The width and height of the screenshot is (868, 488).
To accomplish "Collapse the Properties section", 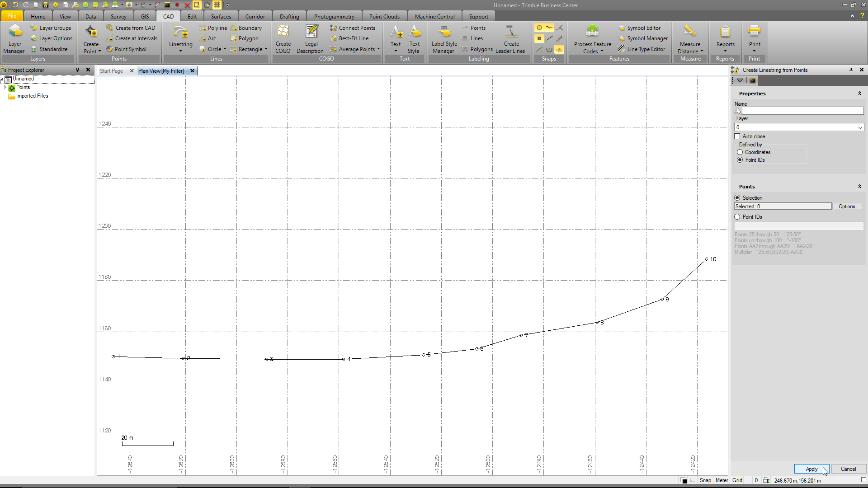I will [859, 94].
